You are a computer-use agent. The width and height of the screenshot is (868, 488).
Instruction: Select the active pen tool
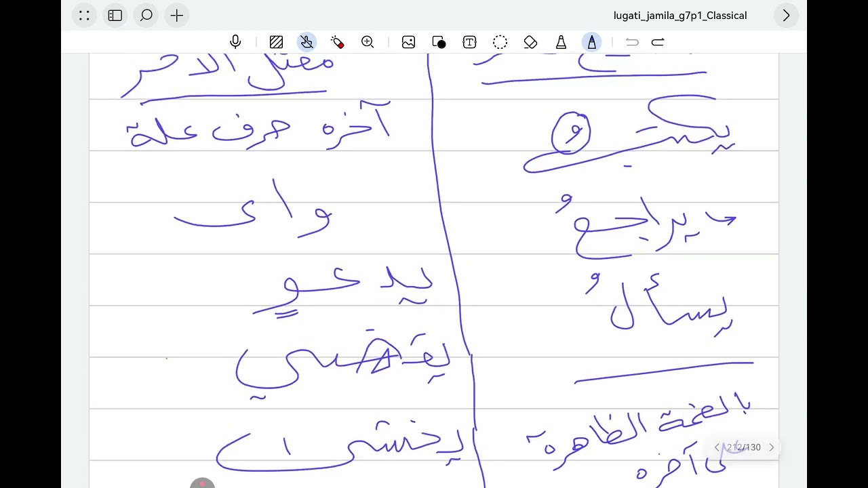[x=592, y=42]
